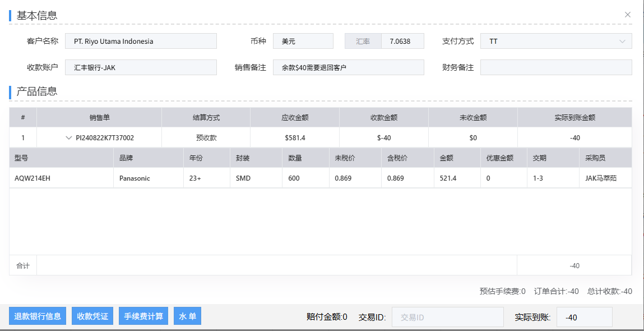This screenshot has width=644, height=331.
Task: Collapse the PI240822K7T37002 sales order row
Action: [x=69, y=137]
